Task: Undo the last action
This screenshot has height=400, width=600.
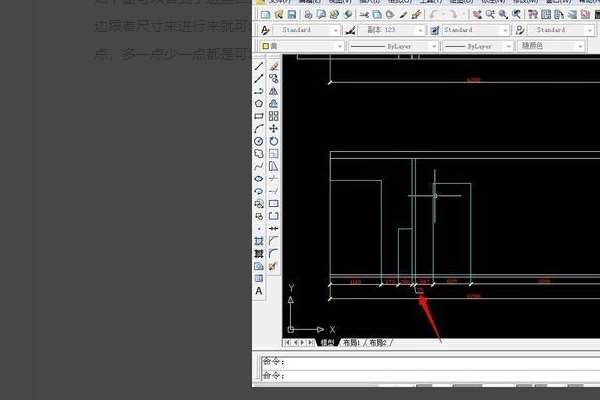Action: pos(434,15)
